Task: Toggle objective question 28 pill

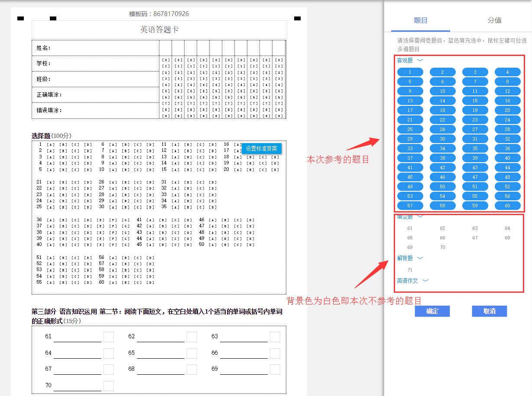Action: pos(507,129)
